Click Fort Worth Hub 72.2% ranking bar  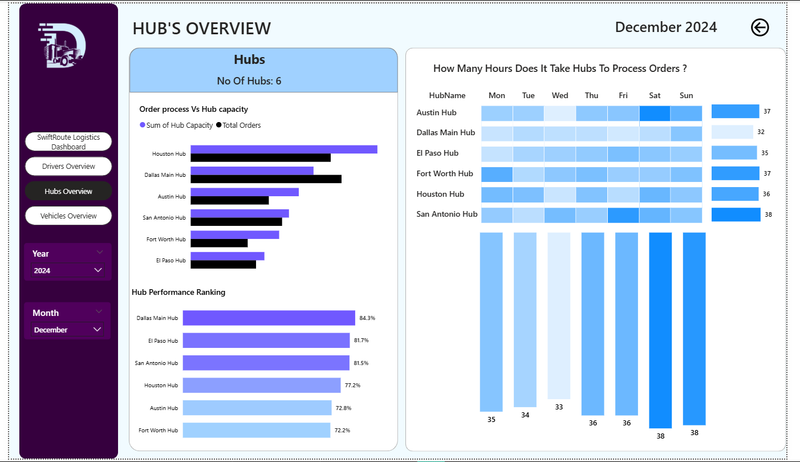(257, 430)
